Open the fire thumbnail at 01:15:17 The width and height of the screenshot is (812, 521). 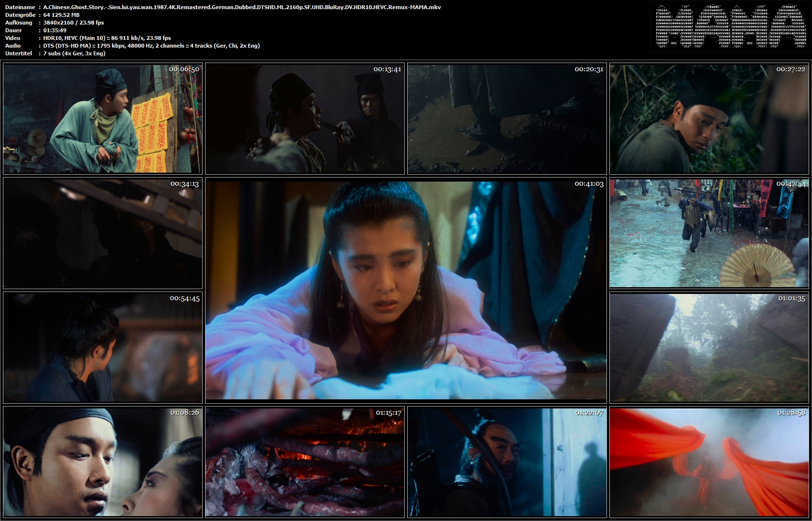coord(305,462)
